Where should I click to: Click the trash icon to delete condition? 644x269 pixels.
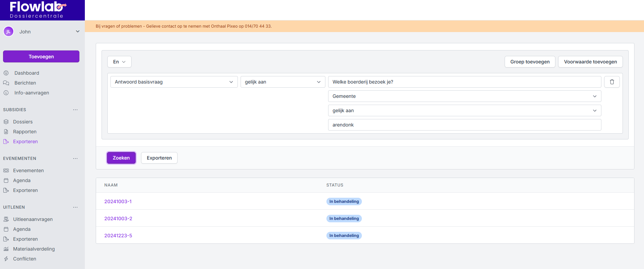pyautogui.click(x=612, y=82)
